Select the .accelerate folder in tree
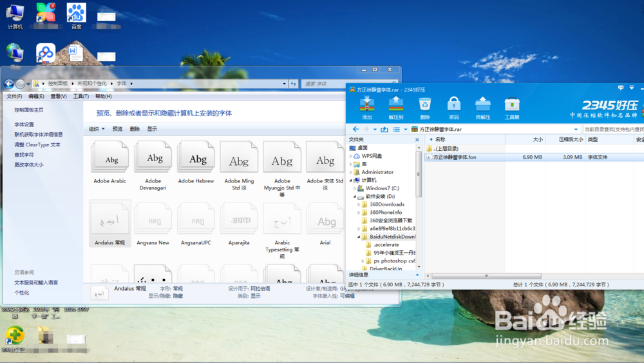 [386, 244]
